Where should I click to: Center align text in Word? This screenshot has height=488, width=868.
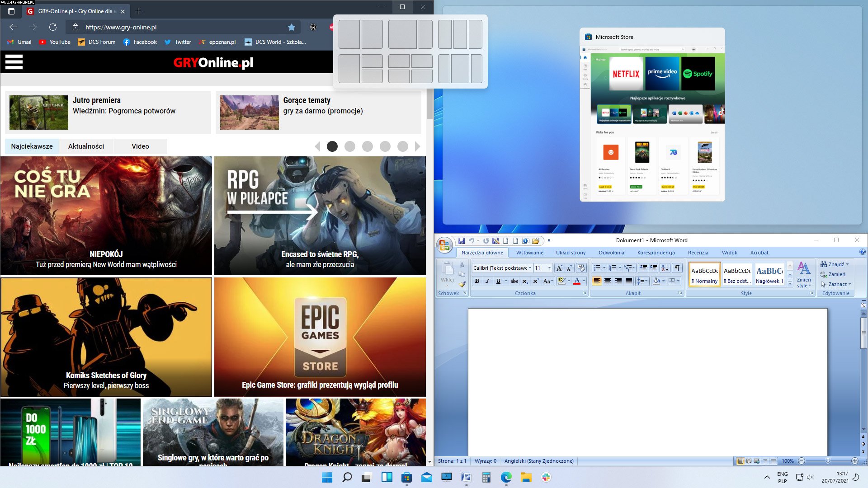pyautogui.click(x=608, y=281)
